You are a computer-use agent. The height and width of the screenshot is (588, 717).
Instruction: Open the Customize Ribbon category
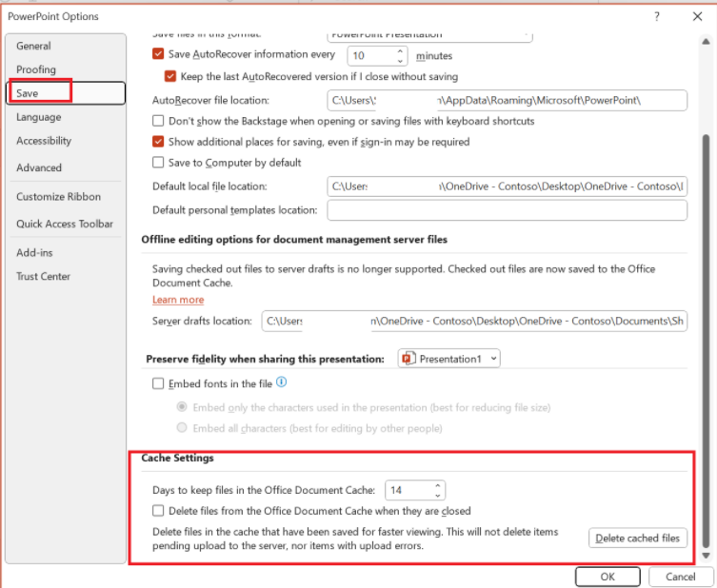[58, 196]
